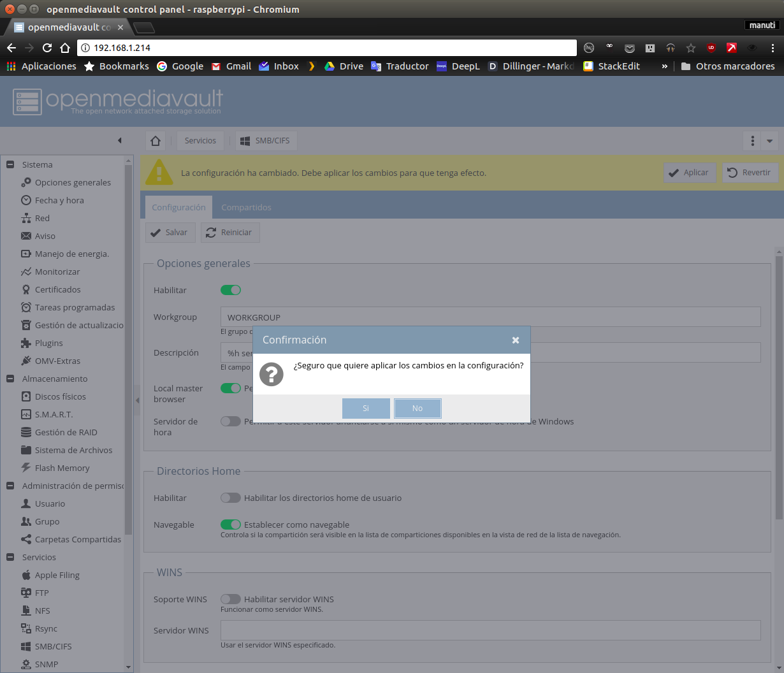Switch to the Compartidos tab
Viewport: 784px width, 673px height.
(x=246, y=207)
